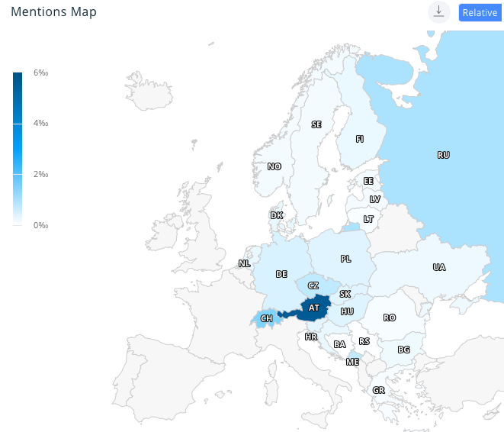504x432 pixels.
Task: Select Slovakia (SK) on the map
Action: coord(345,294)
